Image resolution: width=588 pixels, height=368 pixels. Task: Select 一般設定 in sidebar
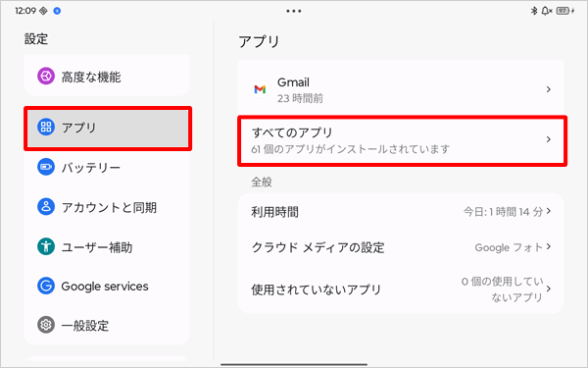click(107, 325)
